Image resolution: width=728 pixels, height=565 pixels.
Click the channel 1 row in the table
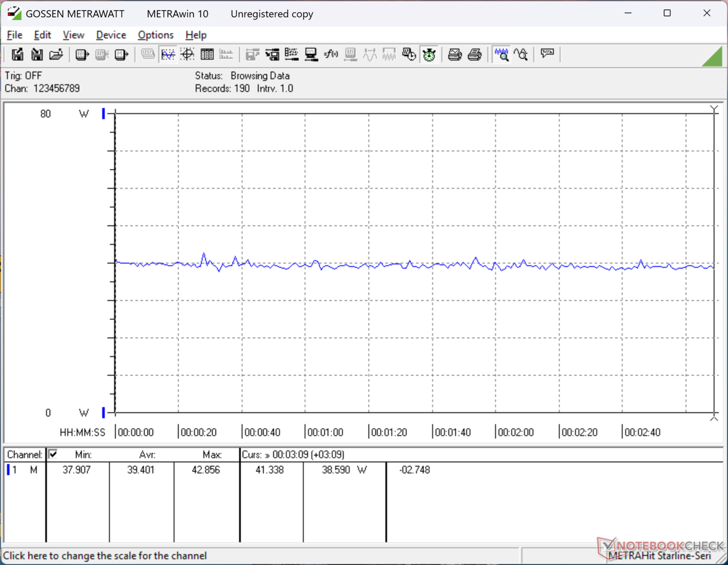(x=24, y=470)
